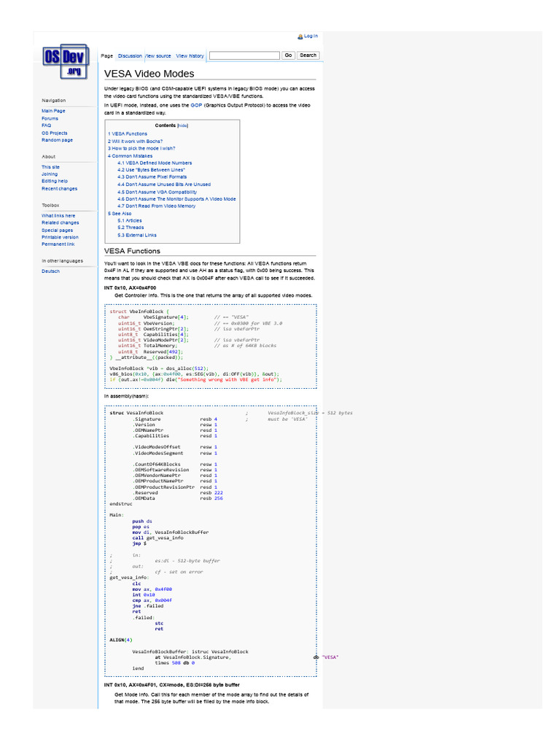Jump to 5.1 Articles in contents

coord(130,221)
